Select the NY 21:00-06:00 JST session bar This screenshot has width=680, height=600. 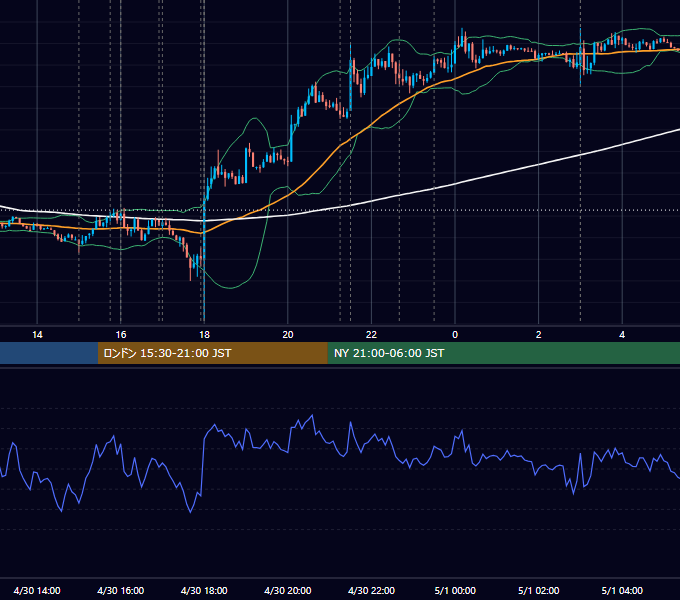click(x=503, y=353)
